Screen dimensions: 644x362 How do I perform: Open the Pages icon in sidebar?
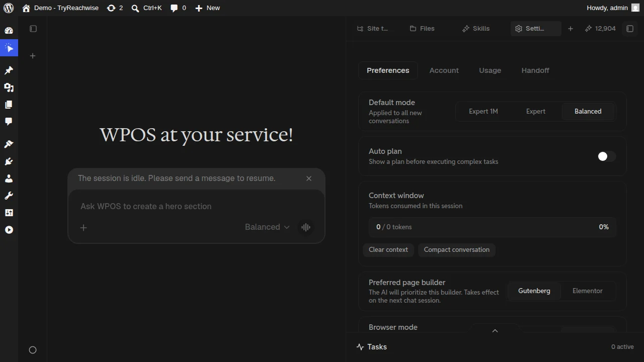9,105
